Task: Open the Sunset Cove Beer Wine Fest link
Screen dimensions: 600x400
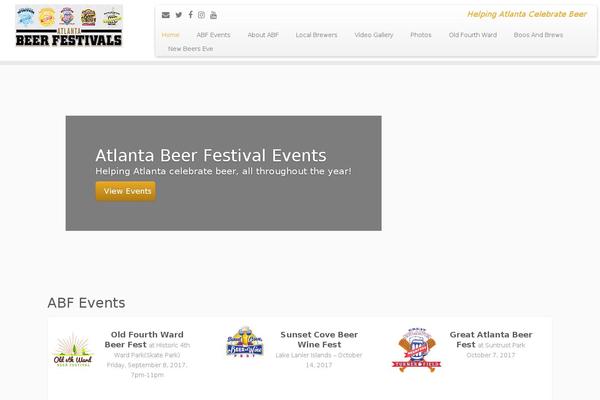Action: [x=319, y=340]
